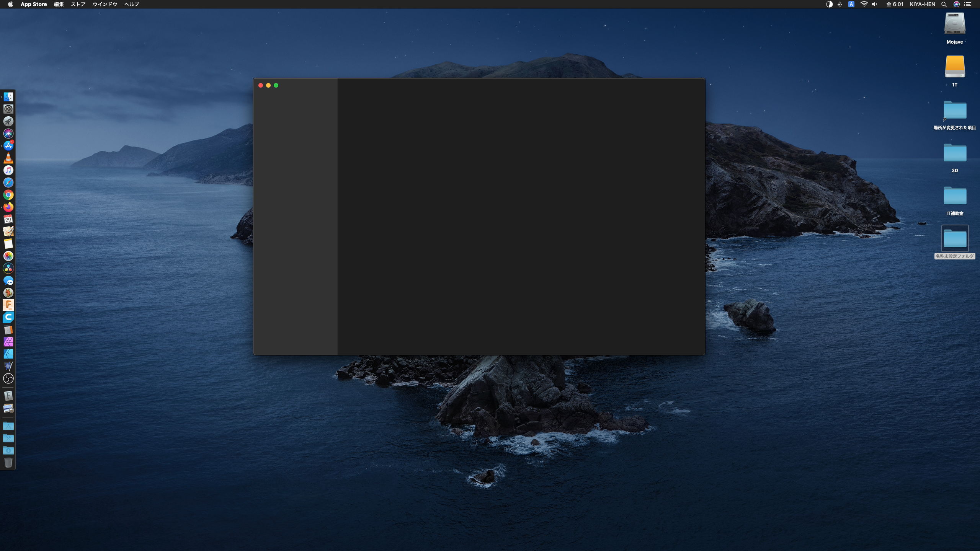Screen dimensions: 980x551
Task: Launch Google Chrome from the dock
Action: coord(8,195)
